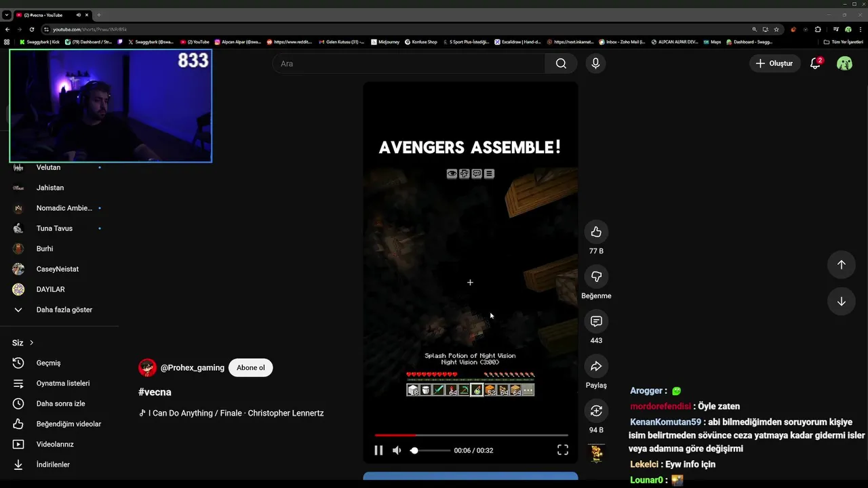
Task: Toggle the eye icon in the video overlay
Action: [452, 174]
